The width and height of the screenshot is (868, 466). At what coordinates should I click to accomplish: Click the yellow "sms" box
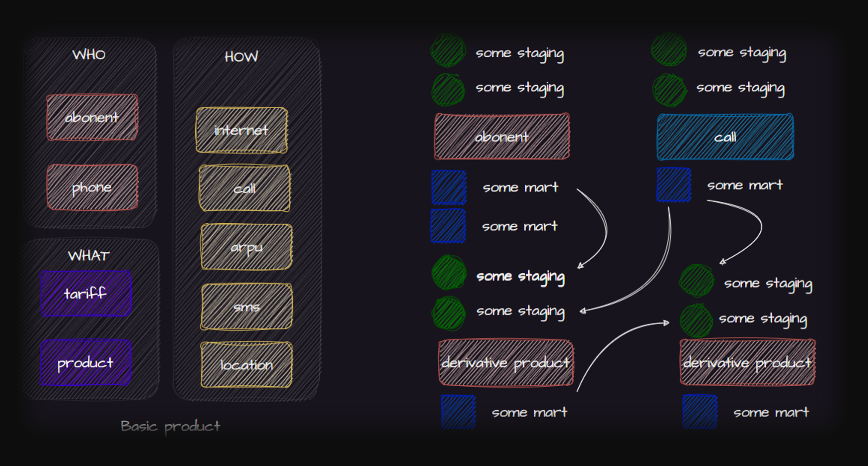[x=246, y=307]
